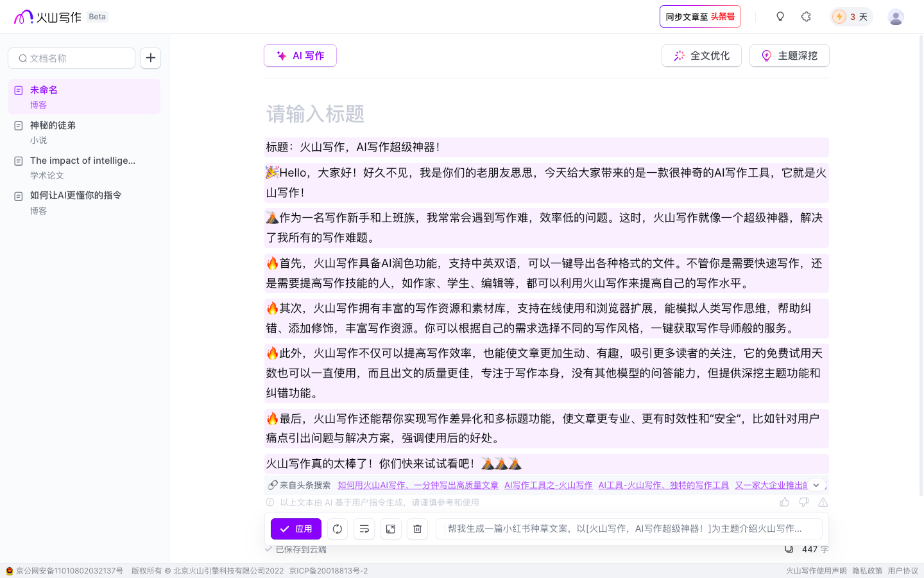Open the 神秘的徒弟 novel document
The image size is (924, 578).
point(84,132)
